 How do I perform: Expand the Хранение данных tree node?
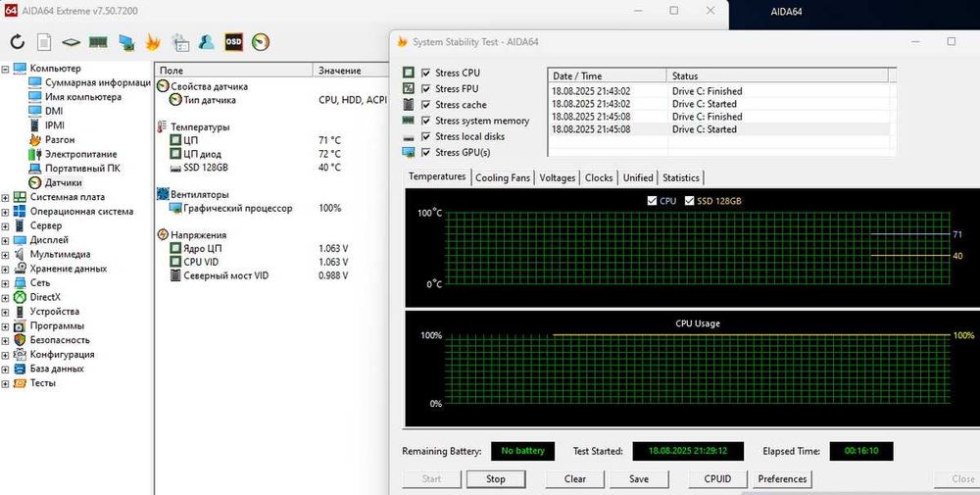pyautogui.click(x=5, y=270)
